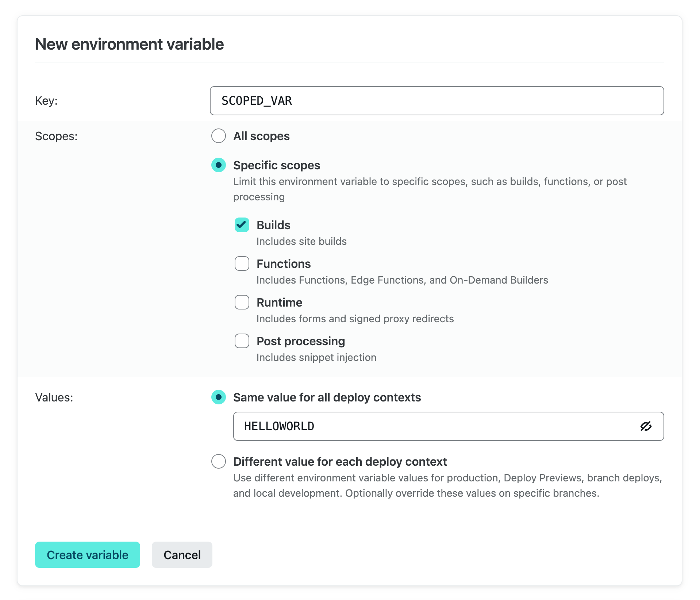Click the Post processing label text
This screenshot has width=700, height=600.
coord(301,341)
